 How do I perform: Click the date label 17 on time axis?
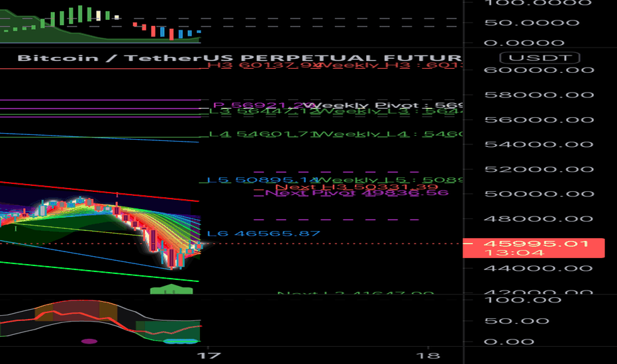209,356
